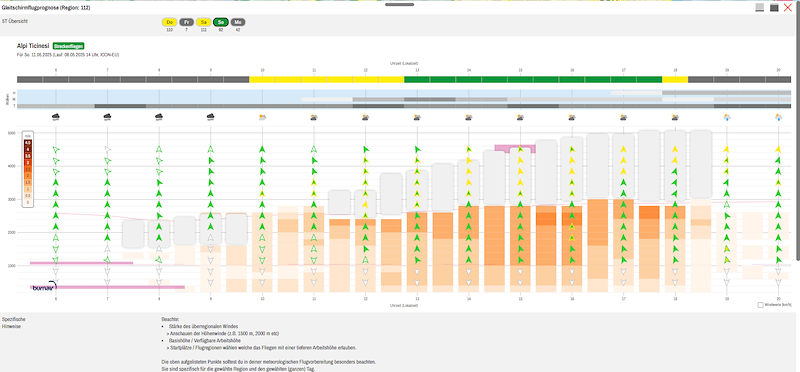This screenshot has width=800, height=372.
Task: Click the partly cloudy icon at 17 o'clock
Action: click(623, 117)
